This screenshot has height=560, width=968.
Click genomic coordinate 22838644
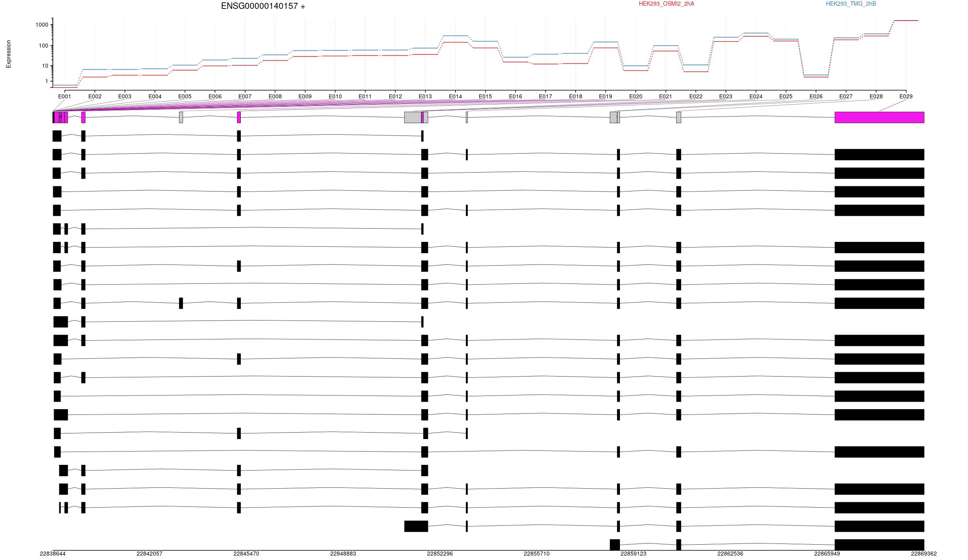53,554
